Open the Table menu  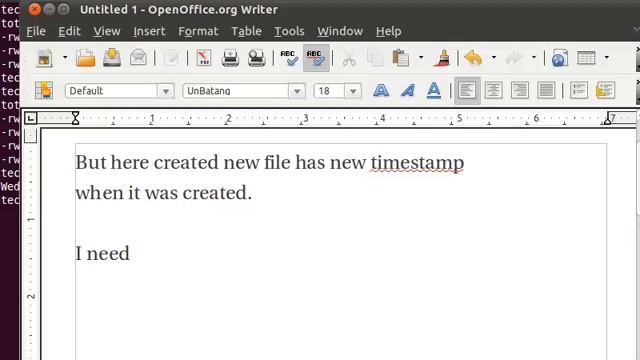pyautogui.click(x=247, y=31)
